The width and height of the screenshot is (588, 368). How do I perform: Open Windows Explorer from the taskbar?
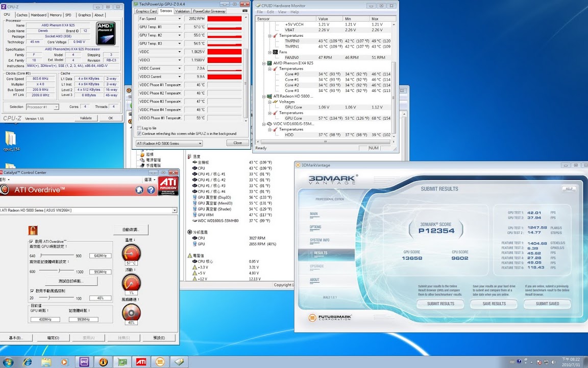pyautogui.click(x=46, y=362)
